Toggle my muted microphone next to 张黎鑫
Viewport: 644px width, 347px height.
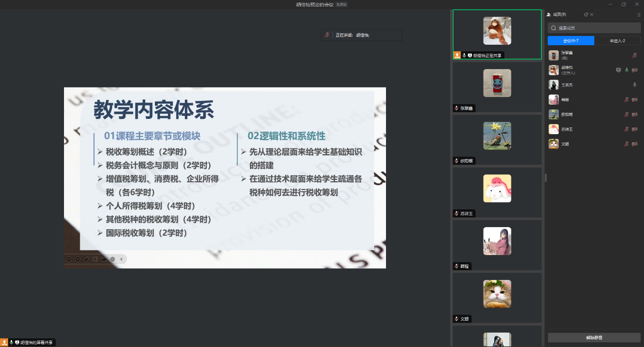[x=634, y=55]
